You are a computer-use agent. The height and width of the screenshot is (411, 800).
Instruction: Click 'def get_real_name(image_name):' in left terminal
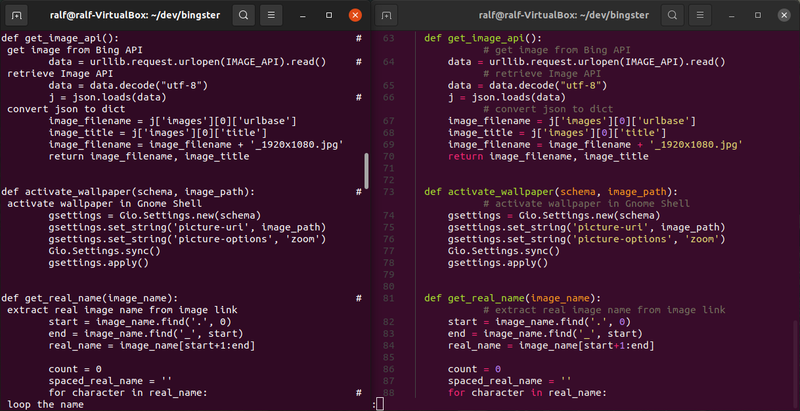tap(90, 298)
